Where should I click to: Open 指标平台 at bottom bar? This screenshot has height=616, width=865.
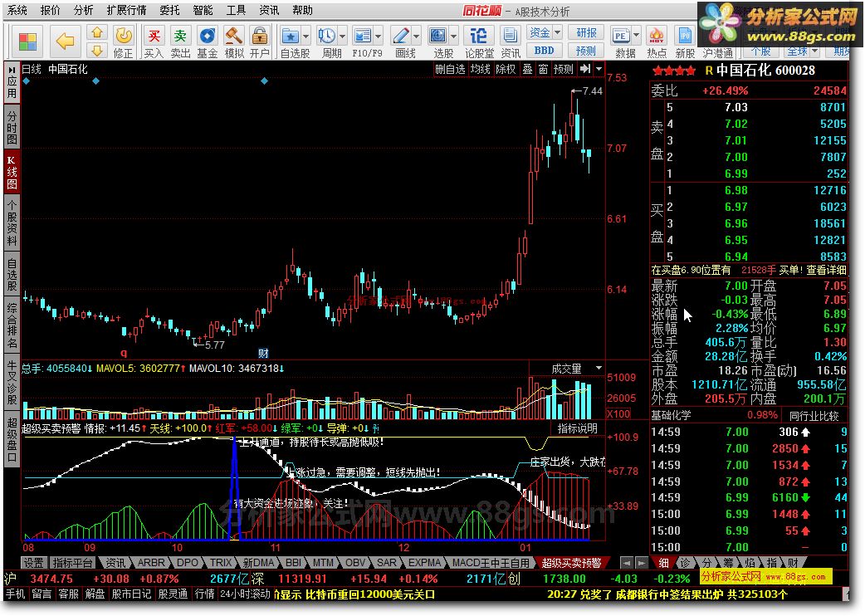[x=72, y=563]
